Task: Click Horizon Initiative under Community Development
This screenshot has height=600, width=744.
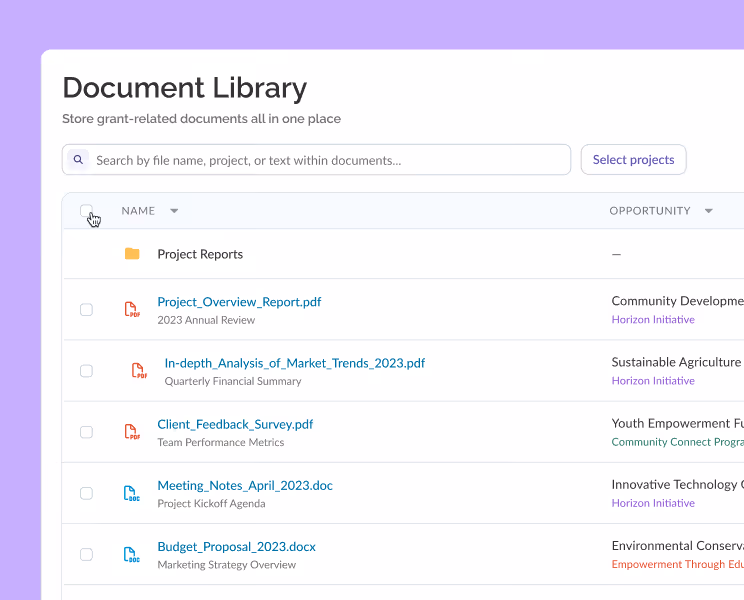Action: 653,320
